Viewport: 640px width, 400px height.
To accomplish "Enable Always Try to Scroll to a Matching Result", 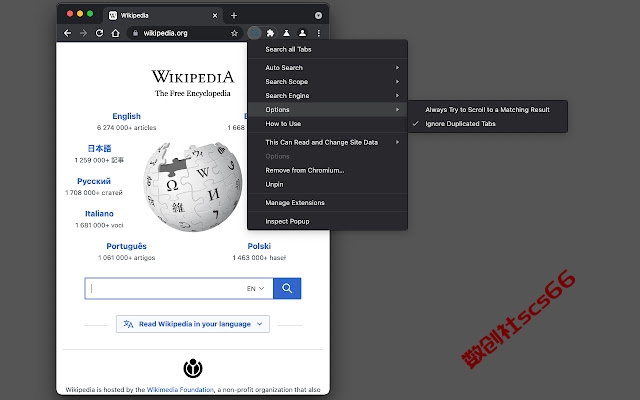I will pos(488,109).
